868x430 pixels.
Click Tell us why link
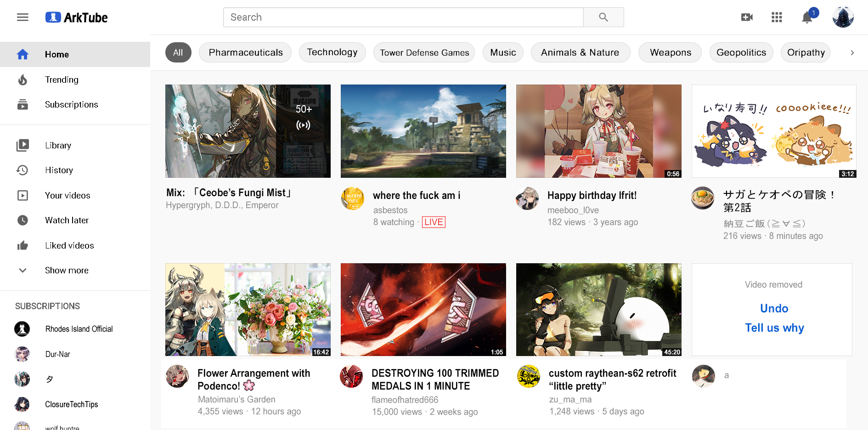774,328
